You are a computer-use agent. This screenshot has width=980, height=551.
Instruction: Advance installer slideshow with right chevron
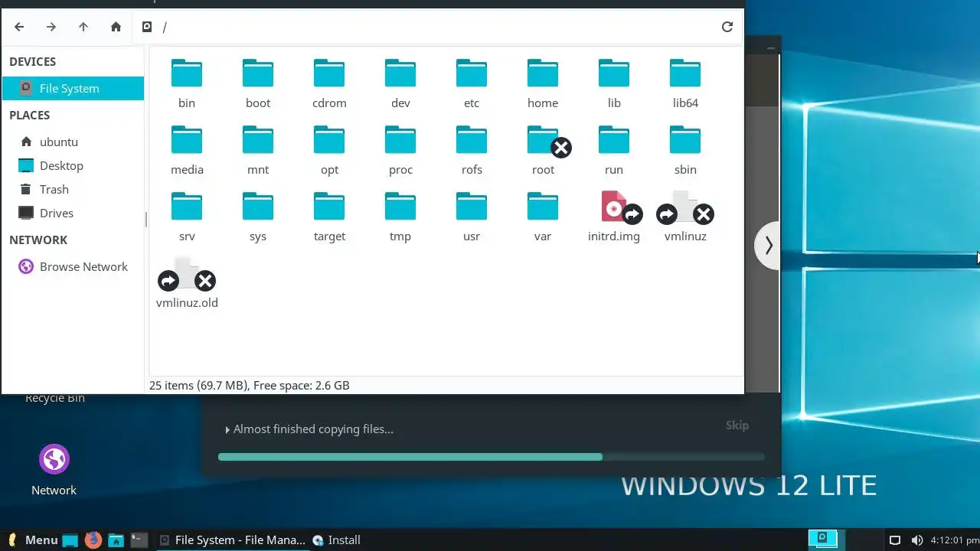point(768,246)
